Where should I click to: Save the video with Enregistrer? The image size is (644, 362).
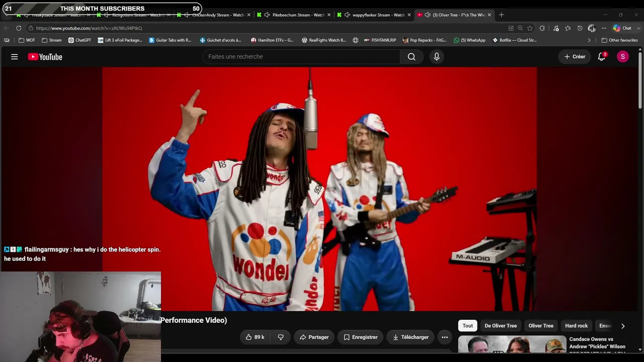(360, 337)
